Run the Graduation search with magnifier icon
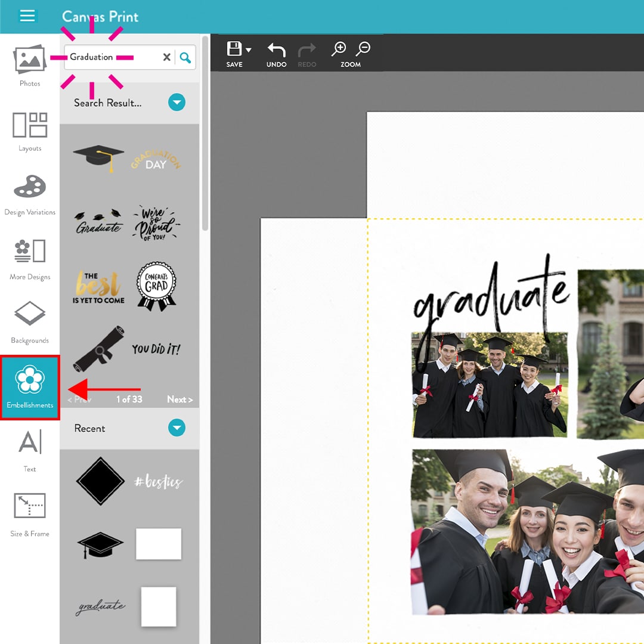The image size is (644, 644). [185, 57]
